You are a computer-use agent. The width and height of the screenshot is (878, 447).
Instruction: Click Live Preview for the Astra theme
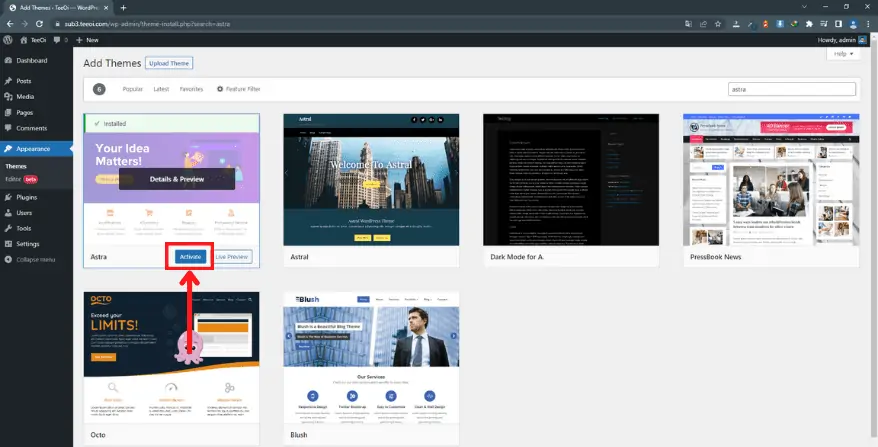(232, 257)
